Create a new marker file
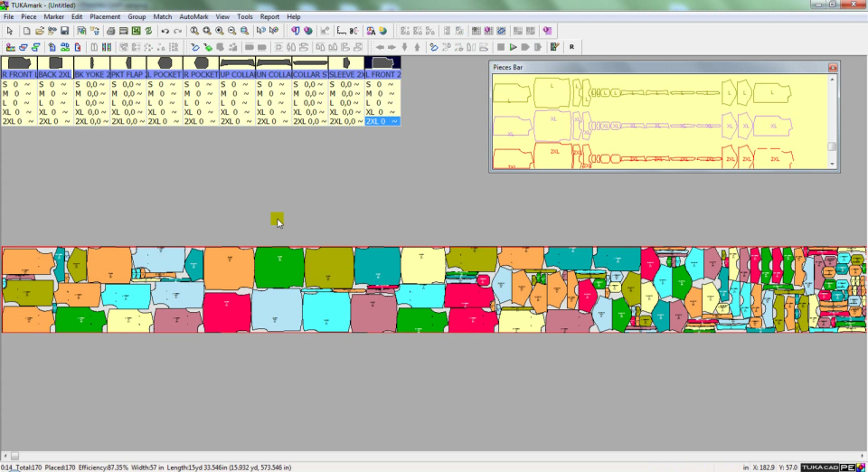Screen dimensions: 868x472 point(26,31)
